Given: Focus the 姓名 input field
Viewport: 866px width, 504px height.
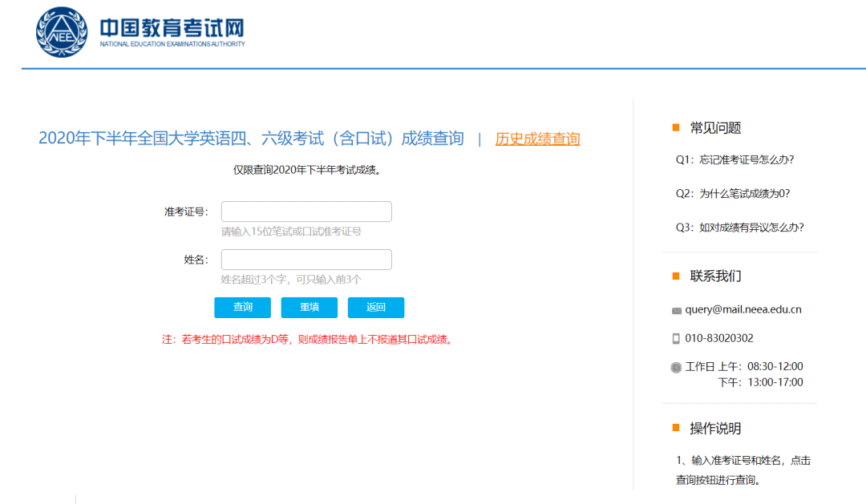Looking at the screenshot, I should [306, 260].
